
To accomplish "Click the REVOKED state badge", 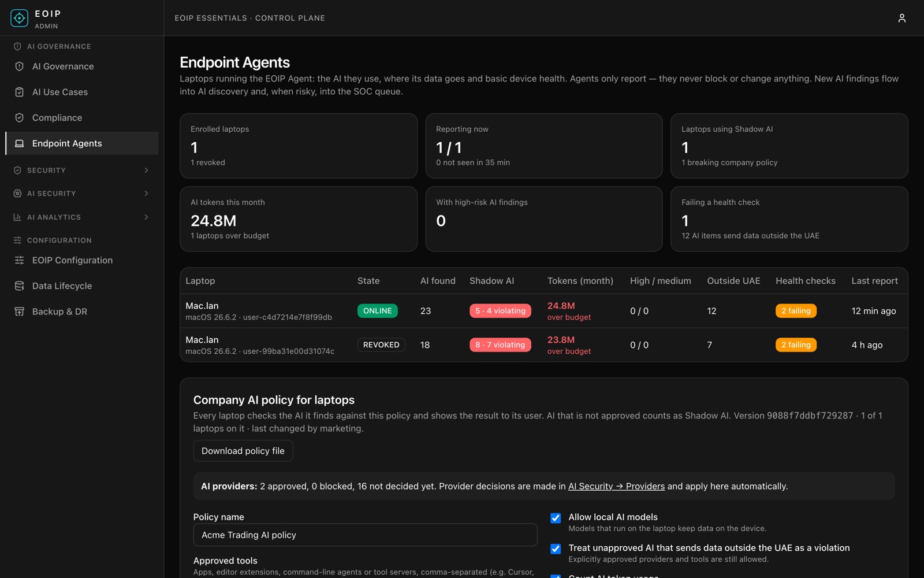I will point(381,345).
